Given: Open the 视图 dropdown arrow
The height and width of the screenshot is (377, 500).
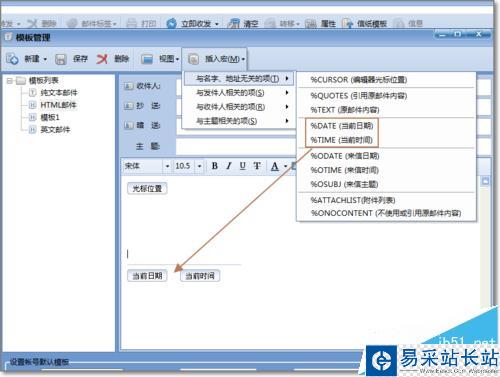Looking at the screenshot, I should click(177, 59).
